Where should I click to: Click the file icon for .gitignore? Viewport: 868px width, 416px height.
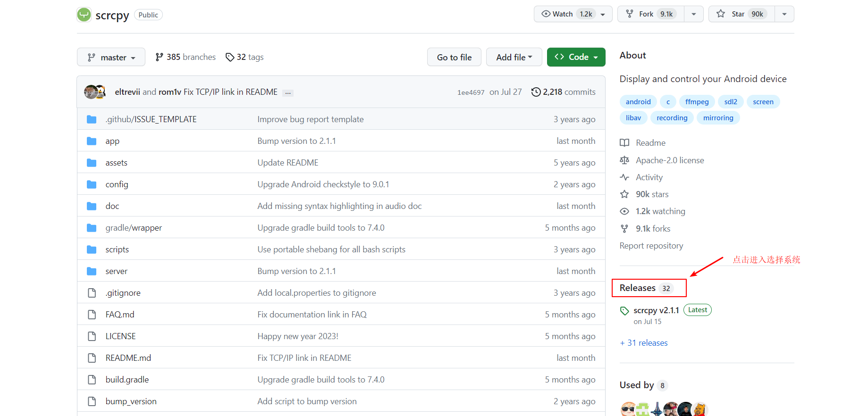click(x=92, y=293)
